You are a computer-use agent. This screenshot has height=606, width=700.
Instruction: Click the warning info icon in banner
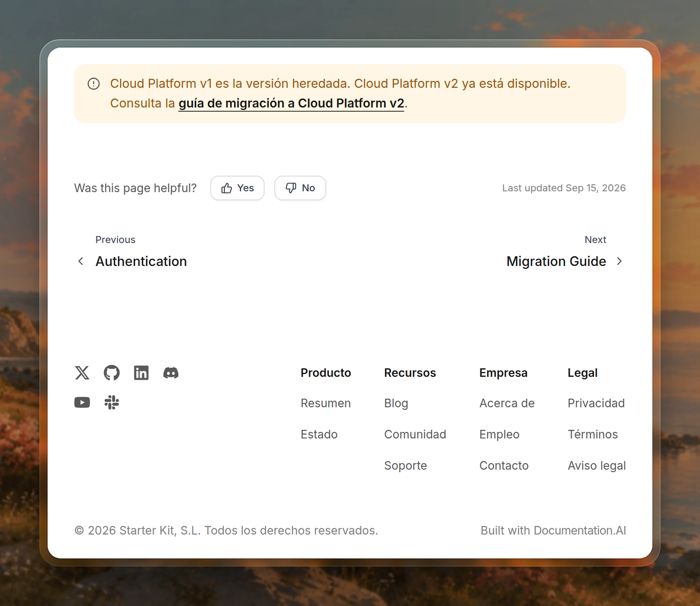coord(94,83)
